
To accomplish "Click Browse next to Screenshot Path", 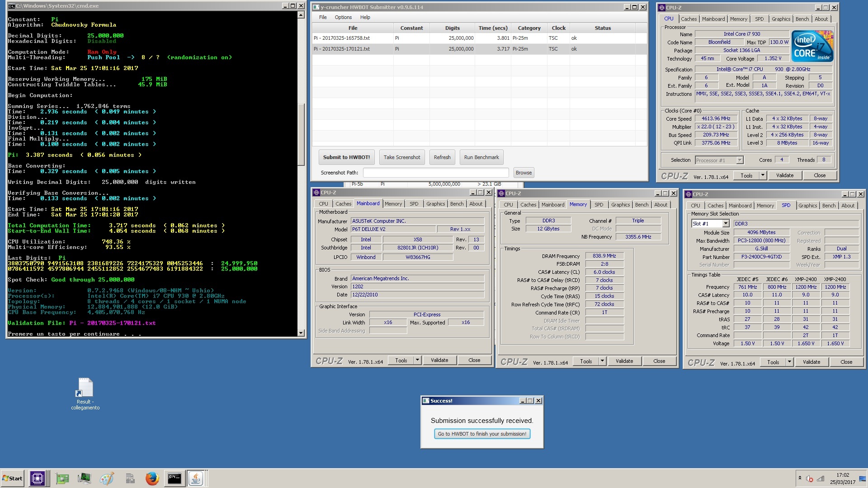I will 524,173.
